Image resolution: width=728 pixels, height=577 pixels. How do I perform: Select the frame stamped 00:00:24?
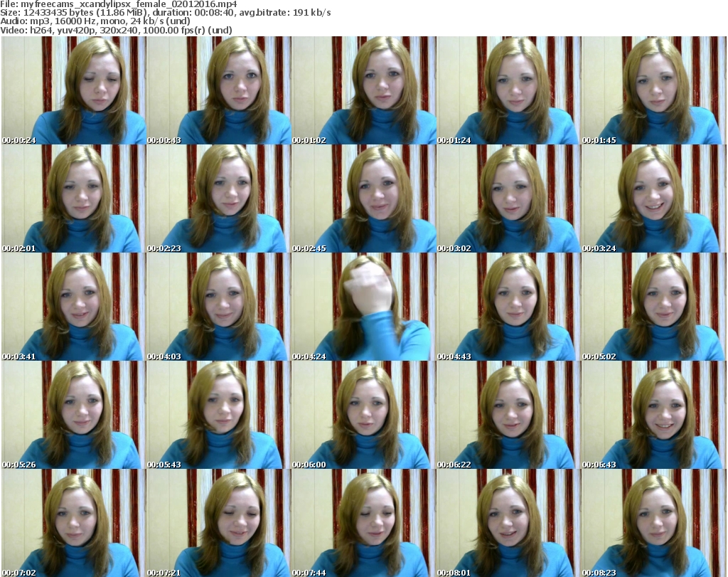(x=73, y=90)
